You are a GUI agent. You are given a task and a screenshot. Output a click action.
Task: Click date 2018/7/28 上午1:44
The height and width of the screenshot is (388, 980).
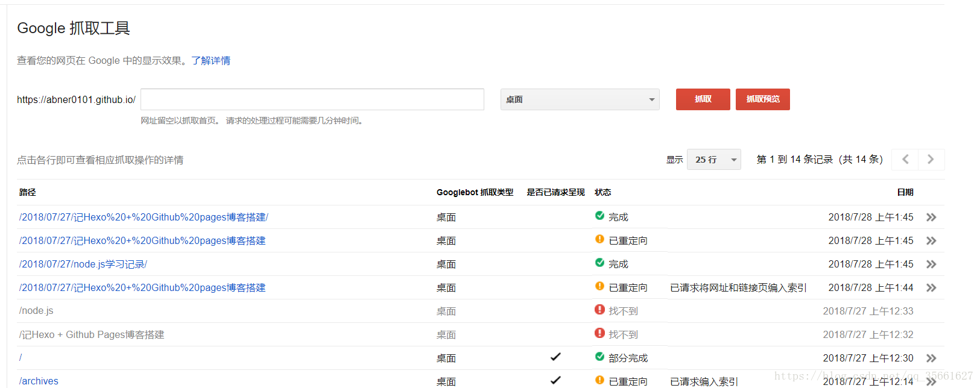tap(871, 288)
